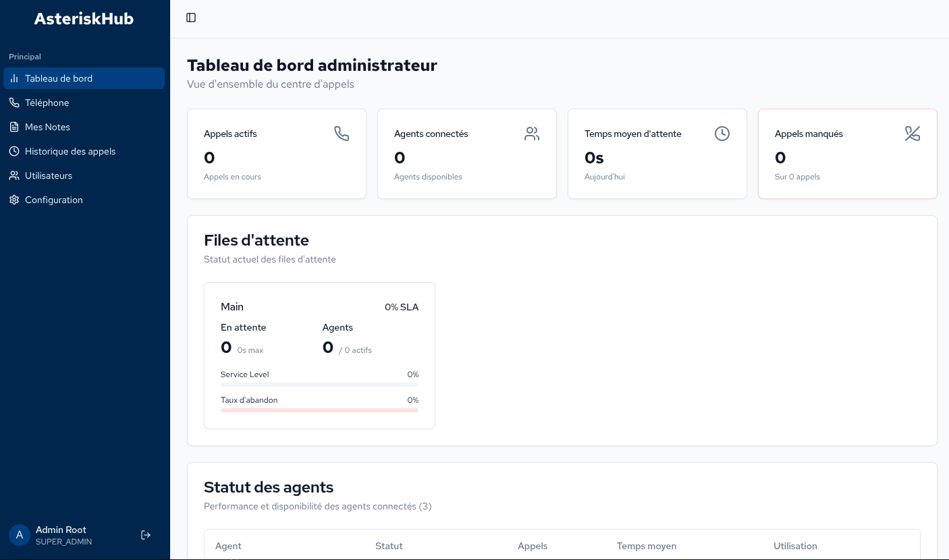Click the AsteriskHub logo title
This screenshot has height=560, width=949.
(84, 19)
